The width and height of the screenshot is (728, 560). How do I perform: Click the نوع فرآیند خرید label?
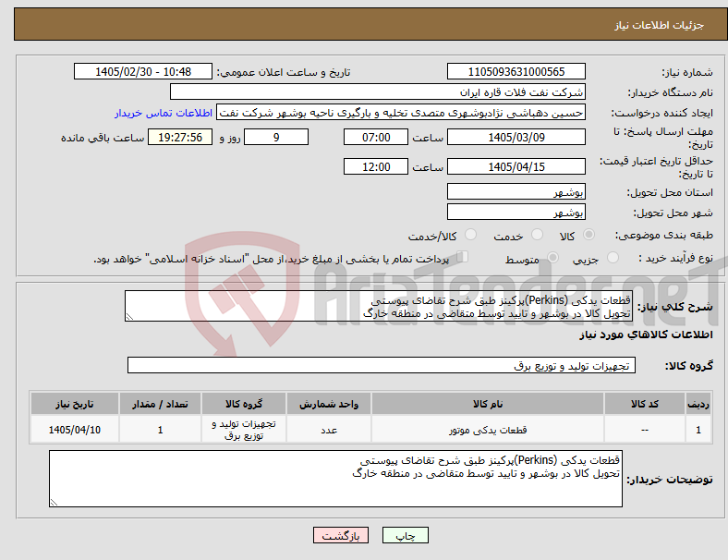tap(675, 258)
